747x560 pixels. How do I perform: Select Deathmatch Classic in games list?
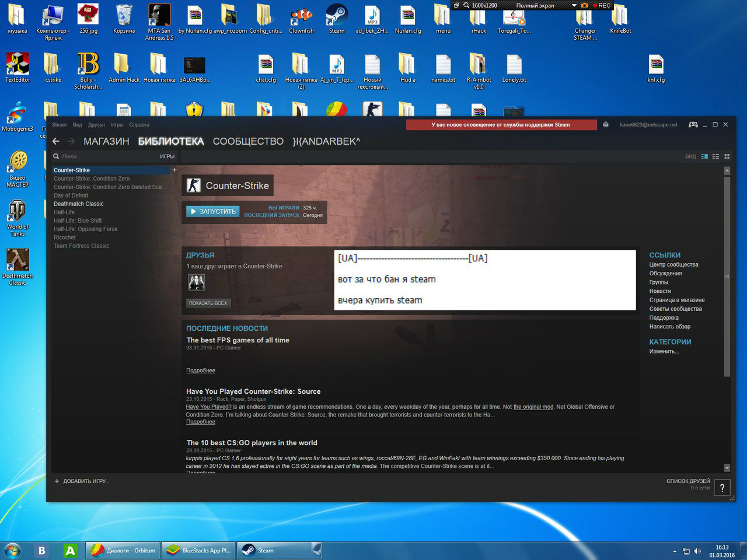coord(79,204)
